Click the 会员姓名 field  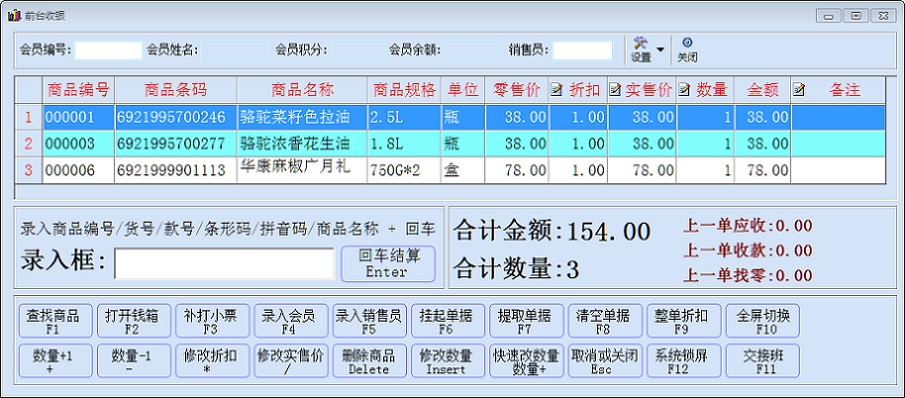(234, 50)
